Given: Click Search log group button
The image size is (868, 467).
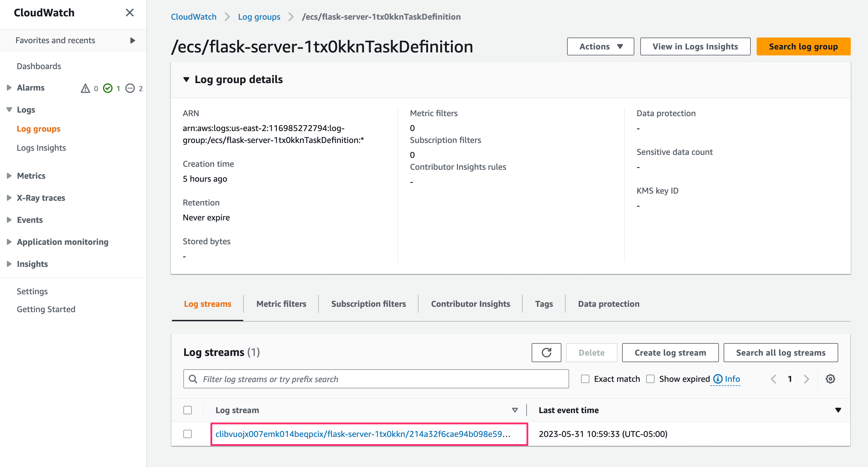Looking at the screenshot, I should click(803, 46).
